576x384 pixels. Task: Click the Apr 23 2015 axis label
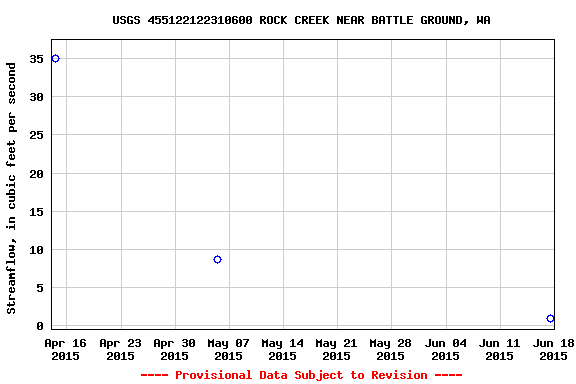(x=120, y=349)
